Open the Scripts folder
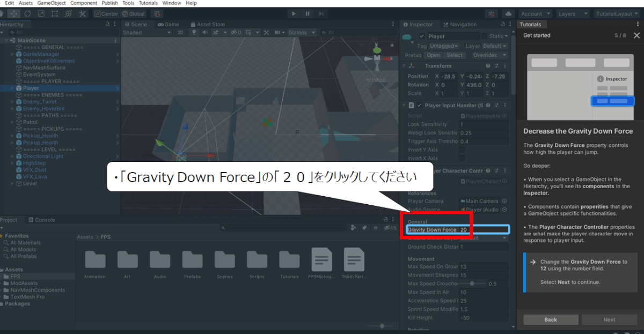The width and height of the screenshot is (644, 334). 257,264
